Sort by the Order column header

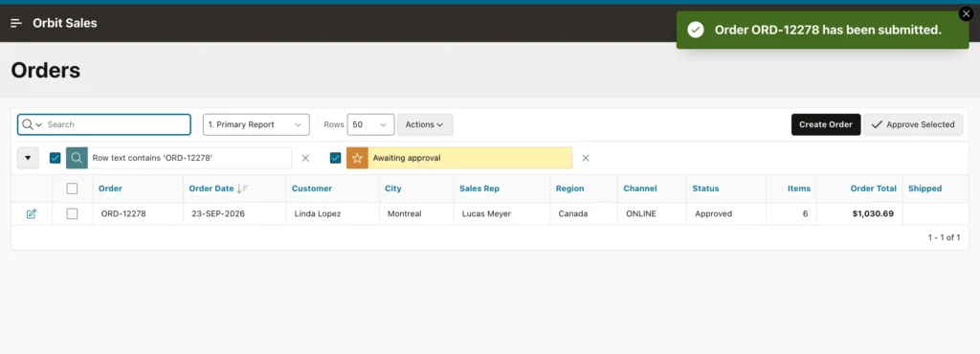(x=111, y=188)
